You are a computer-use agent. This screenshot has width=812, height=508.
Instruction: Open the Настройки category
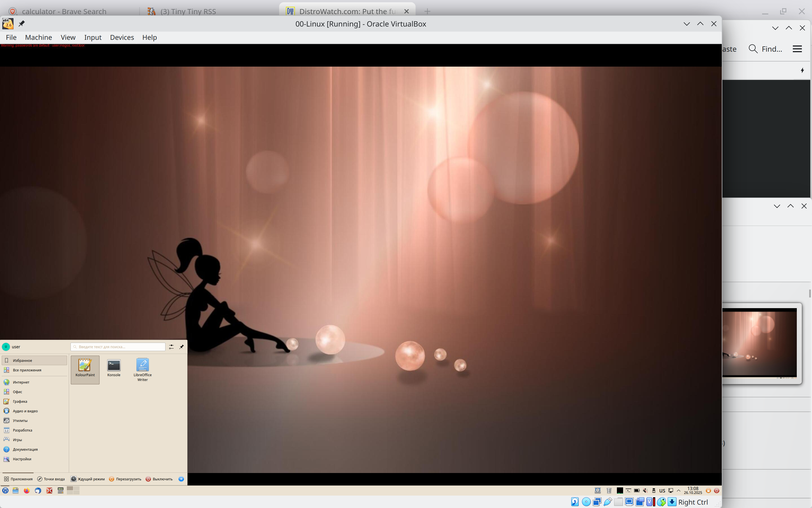click(x=34, y=459)
